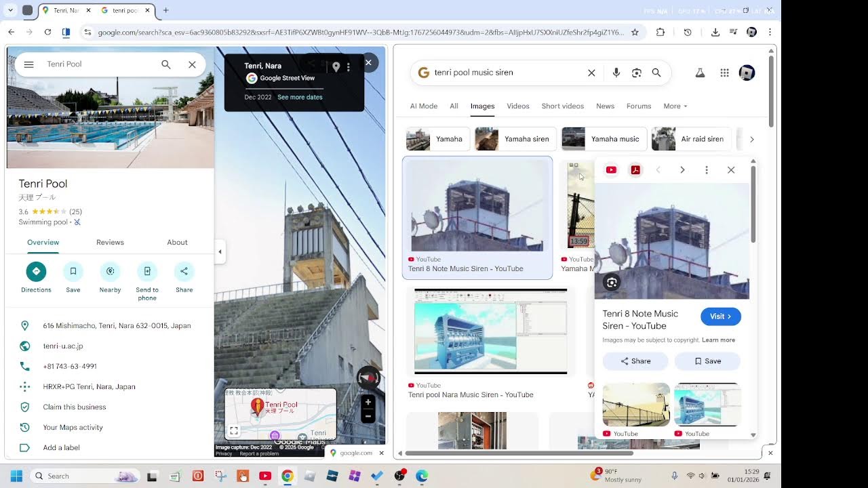Search by image with Google Lens

(636, 73)
